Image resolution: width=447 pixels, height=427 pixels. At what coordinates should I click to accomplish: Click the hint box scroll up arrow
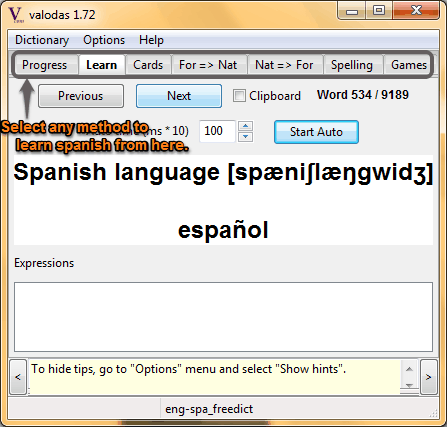point(409,369)
